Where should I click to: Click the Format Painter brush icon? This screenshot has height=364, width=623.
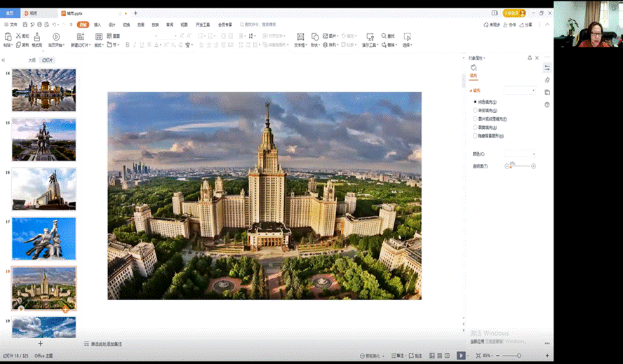(x=36, y=36)
